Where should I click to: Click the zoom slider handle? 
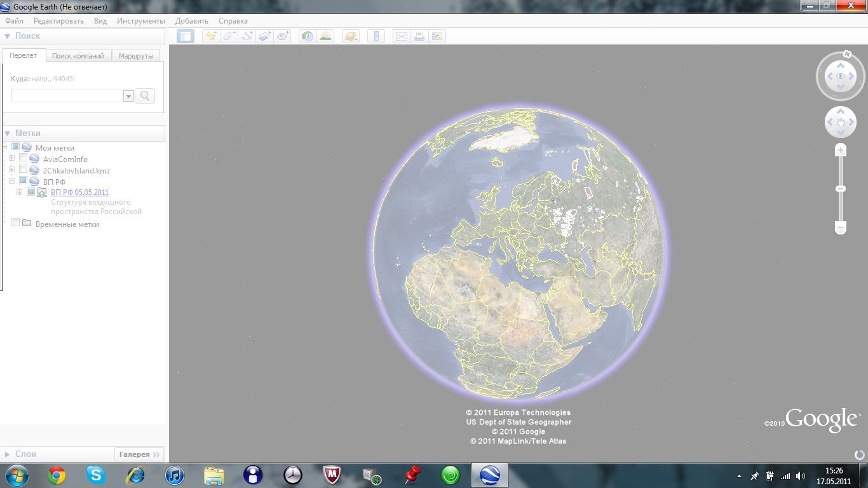(841, 189)
